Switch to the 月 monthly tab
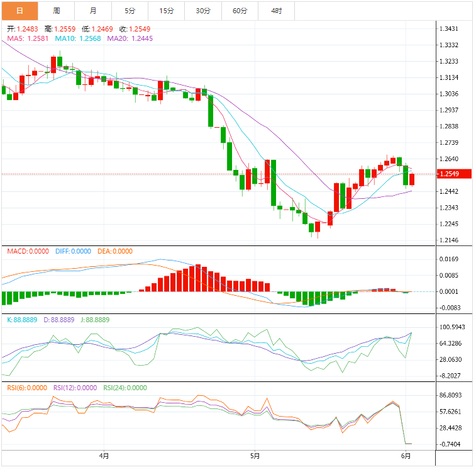Viewport: 476px width, 472px height. click(x=93, y=11)
